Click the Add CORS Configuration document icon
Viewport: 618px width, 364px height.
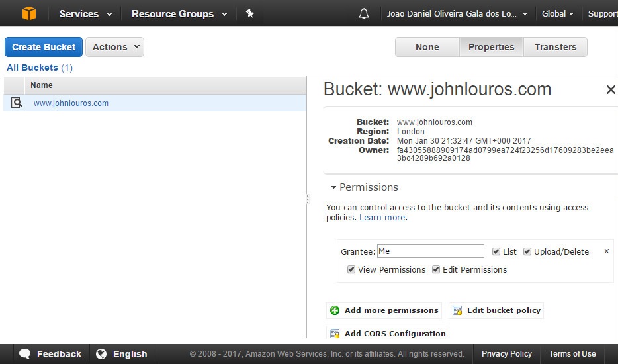point(335,334)
